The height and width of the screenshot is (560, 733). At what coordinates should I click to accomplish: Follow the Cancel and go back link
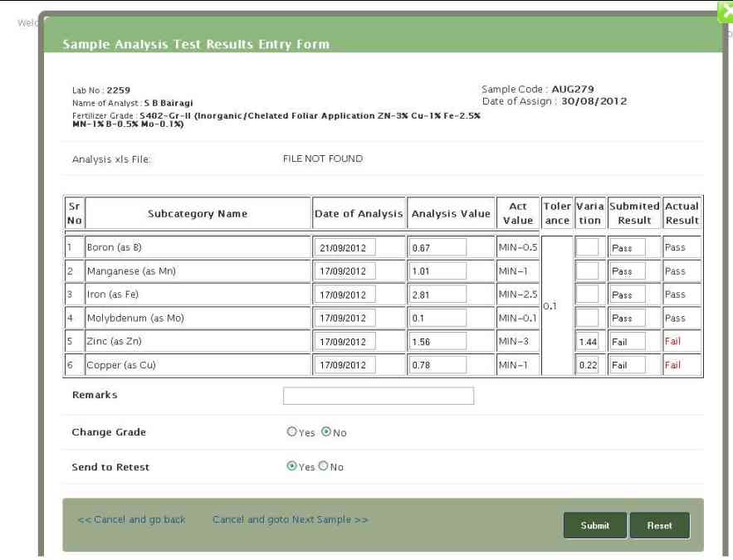[x=131, y=519]
